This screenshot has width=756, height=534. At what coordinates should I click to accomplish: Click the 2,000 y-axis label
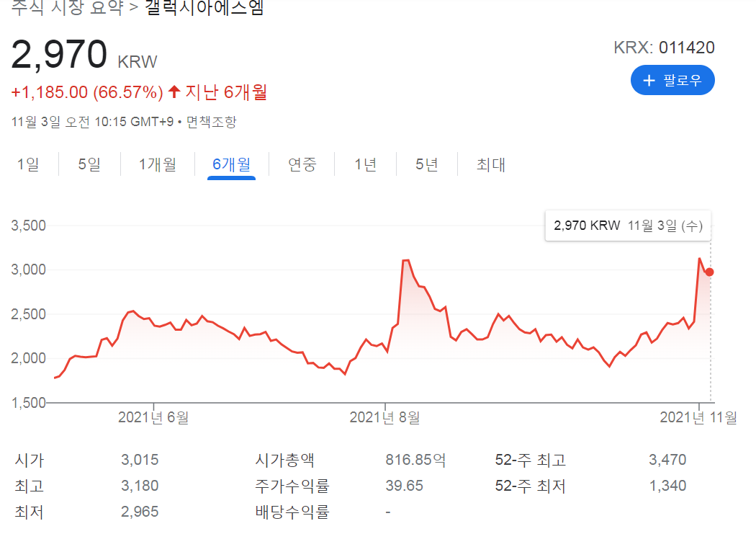coord(29,358)
